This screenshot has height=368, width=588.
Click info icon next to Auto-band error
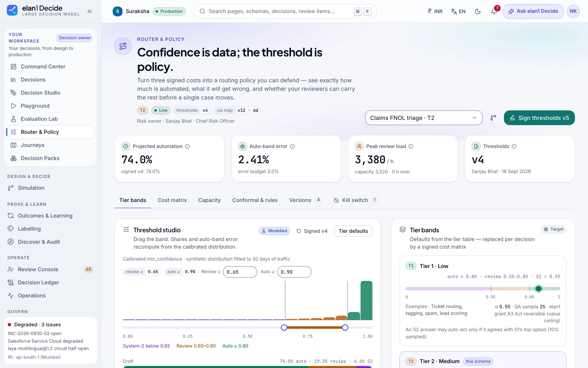tap(292, 146)
